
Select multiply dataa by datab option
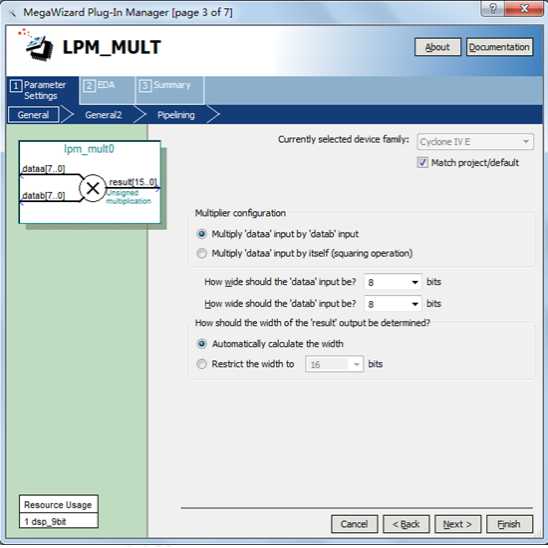coord(202,234)
